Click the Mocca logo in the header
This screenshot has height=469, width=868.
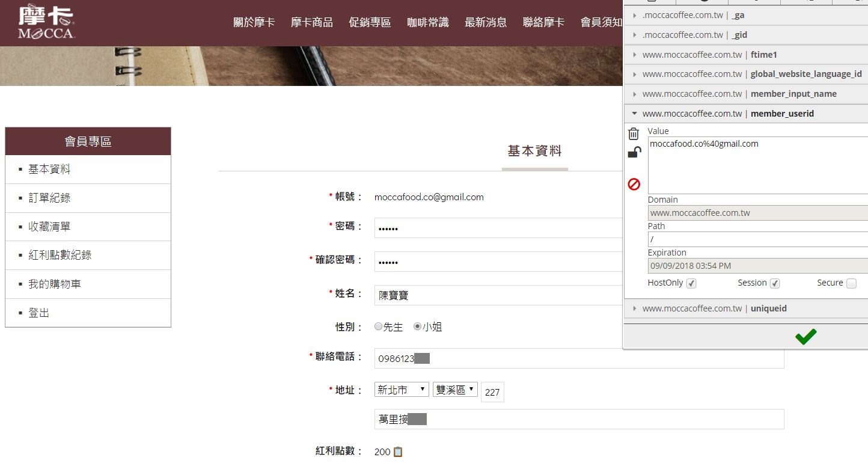point(46,22)
